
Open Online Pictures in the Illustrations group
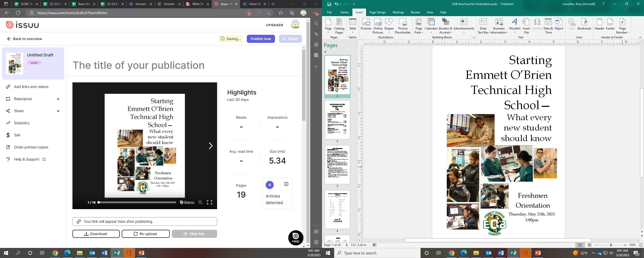coord(378,26)
